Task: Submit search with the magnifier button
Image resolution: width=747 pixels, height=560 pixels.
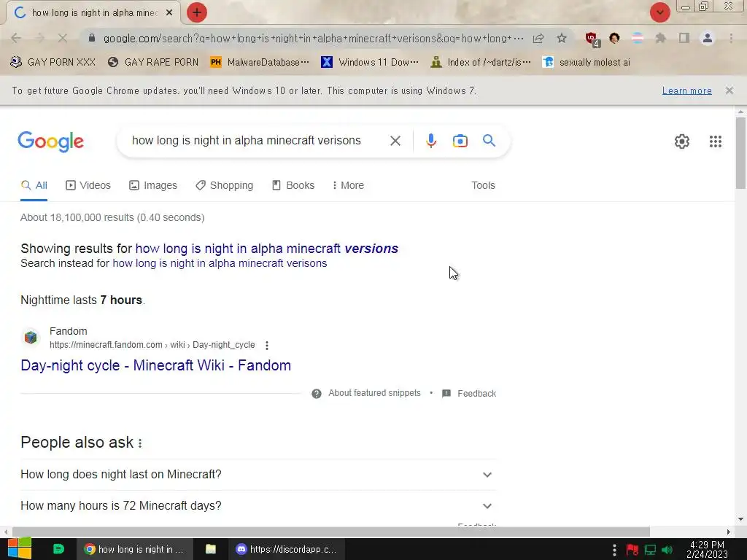Action: click(x=489, y=141)
